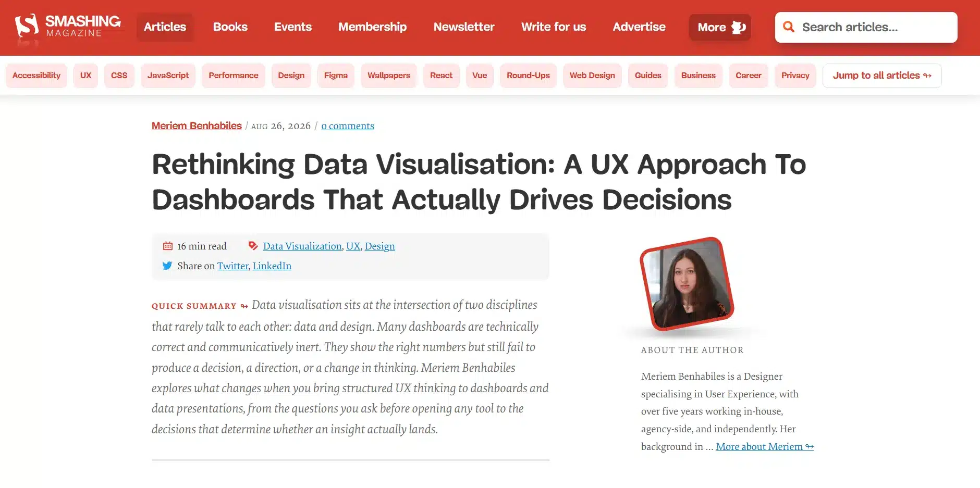Click the Smashing Magazine logo

pos(68,28)
